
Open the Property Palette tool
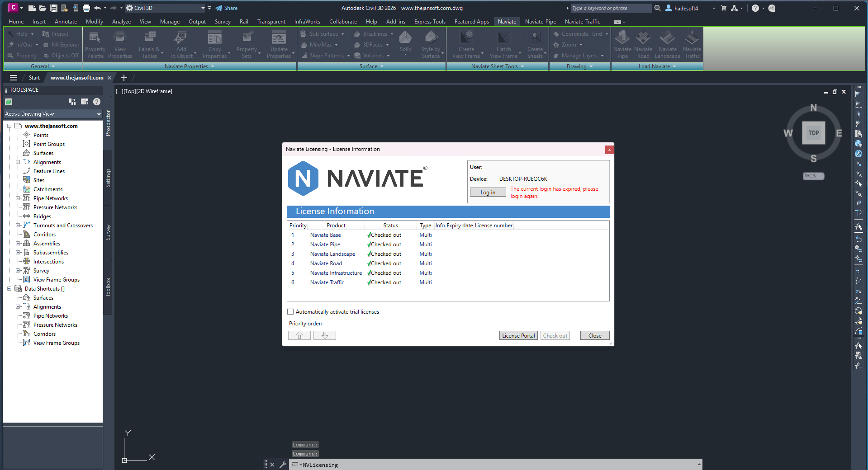(95, 44)
